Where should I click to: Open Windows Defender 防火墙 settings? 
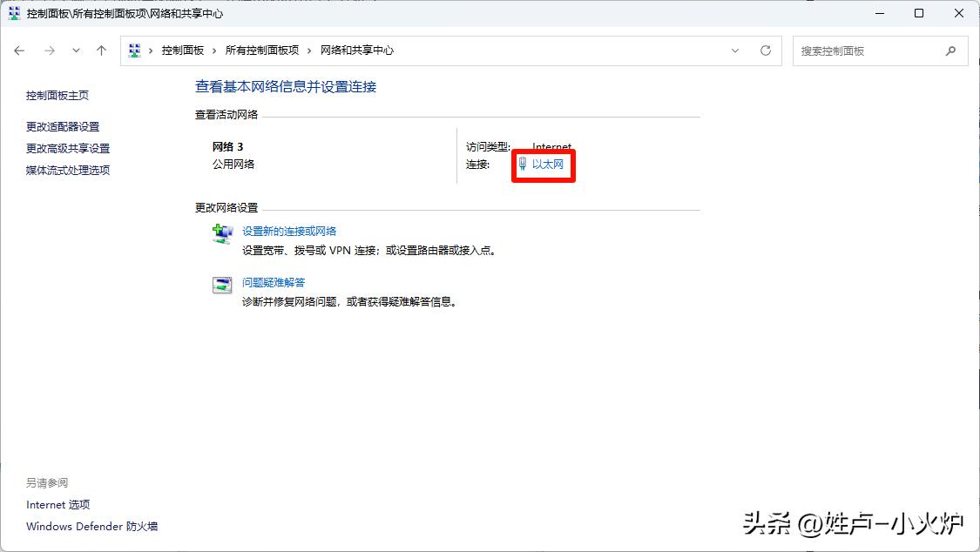(x=91, y=526)
